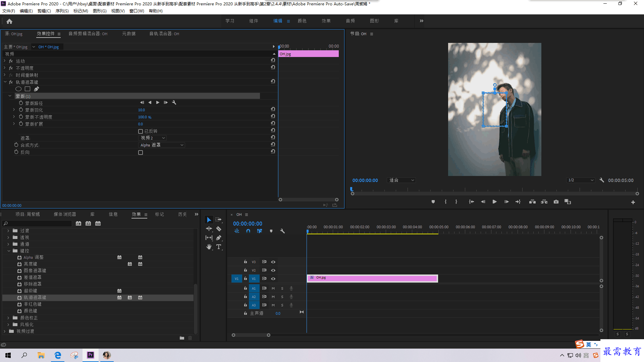This screenshot has width=644, height=362.
Task: Select the Razor tool in tools panel
Action: [219, 229]
